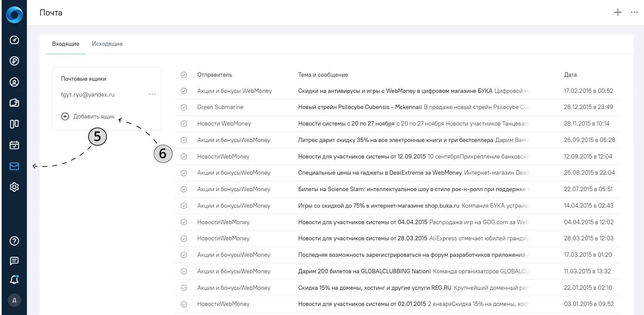Select the email dated 03.01.2015 checkbox

(184, 304)
